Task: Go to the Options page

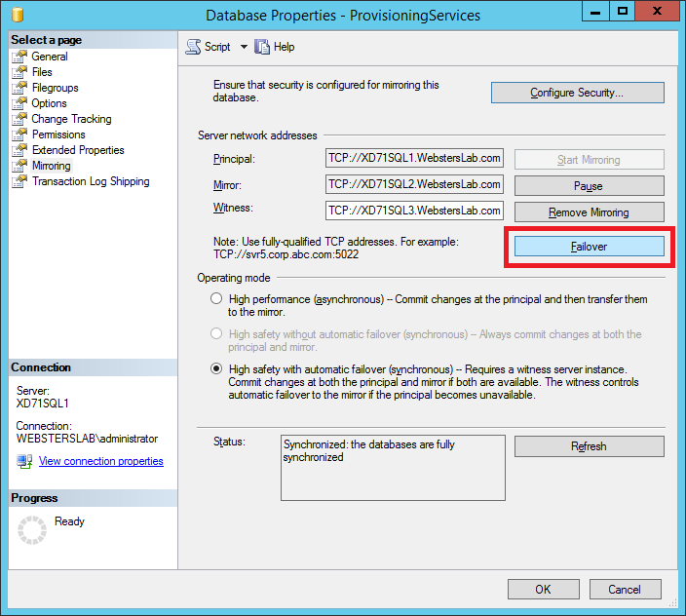Action: point(49,103)
